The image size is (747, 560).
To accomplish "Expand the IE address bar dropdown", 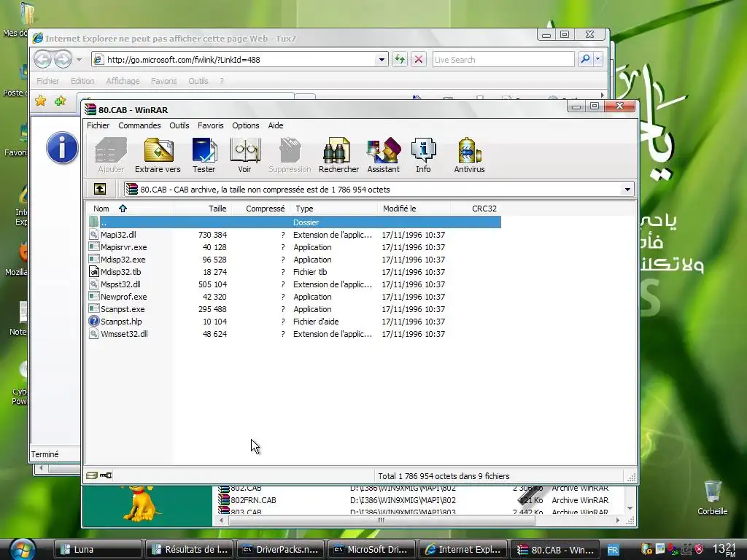I will pyautogui.click(x=382, y=60).
